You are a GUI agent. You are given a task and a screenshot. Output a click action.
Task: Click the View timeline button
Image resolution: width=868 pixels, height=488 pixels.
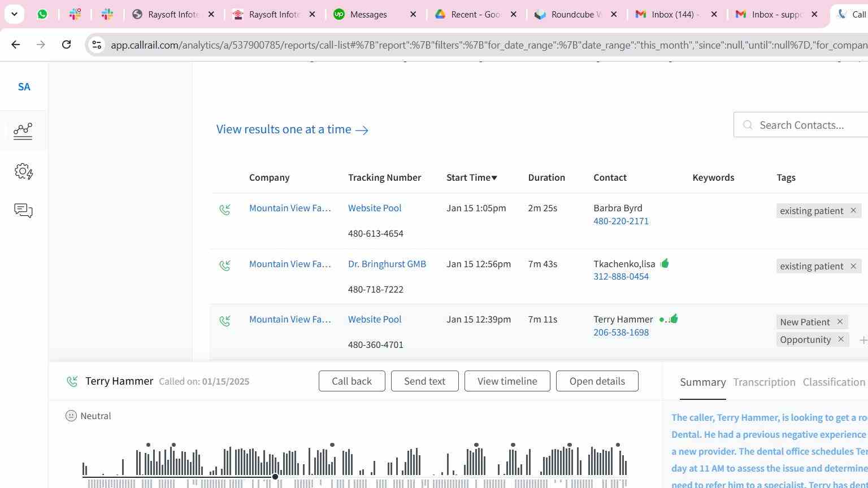(x=507, y=381)
